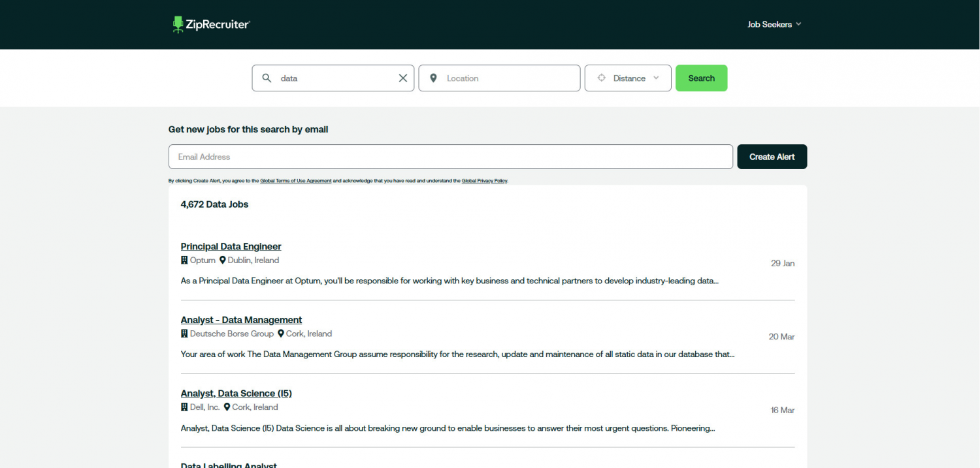Viewport: 980px width, 468px height.
Task: Click the '4,672 Data Jobs' results heading
Action: pyautogui.click(x=215, y=204)
